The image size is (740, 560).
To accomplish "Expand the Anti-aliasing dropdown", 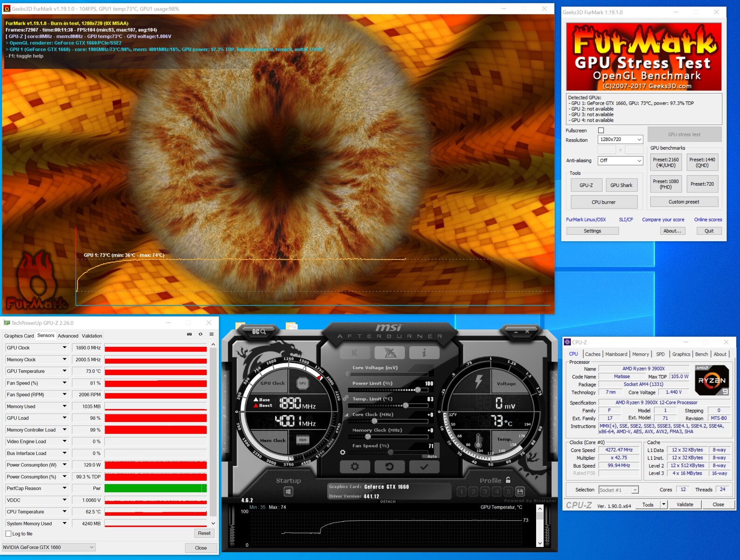I will 620,161.
